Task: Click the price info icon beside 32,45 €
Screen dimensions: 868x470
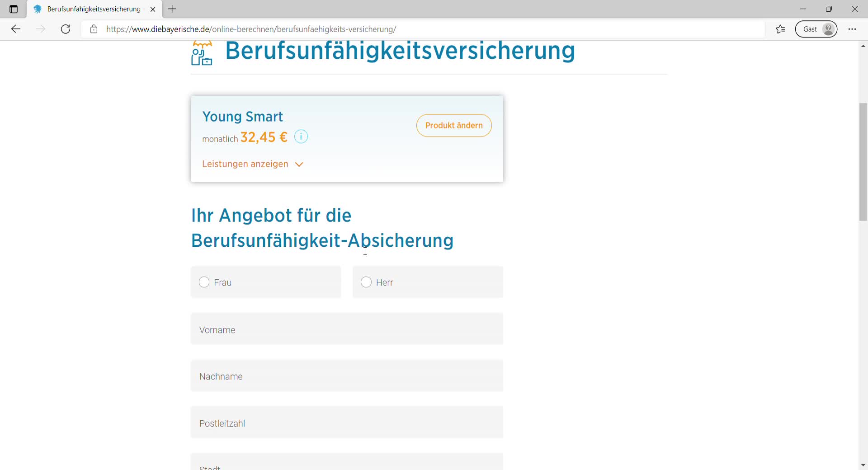Action: coord(301,136)
